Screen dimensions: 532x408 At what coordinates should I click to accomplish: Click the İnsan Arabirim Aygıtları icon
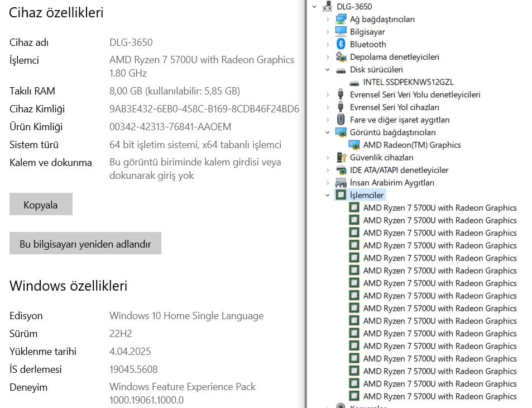click(341, 182)
